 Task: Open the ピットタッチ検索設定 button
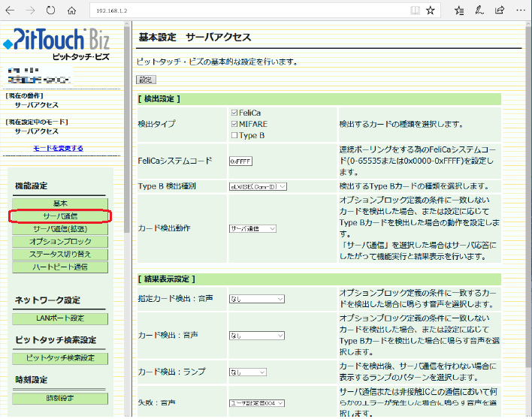click(x=60, y=358)
